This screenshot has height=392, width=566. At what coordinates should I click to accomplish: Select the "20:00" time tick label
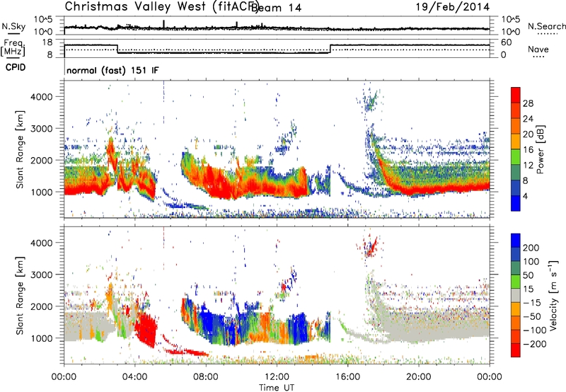418,377
